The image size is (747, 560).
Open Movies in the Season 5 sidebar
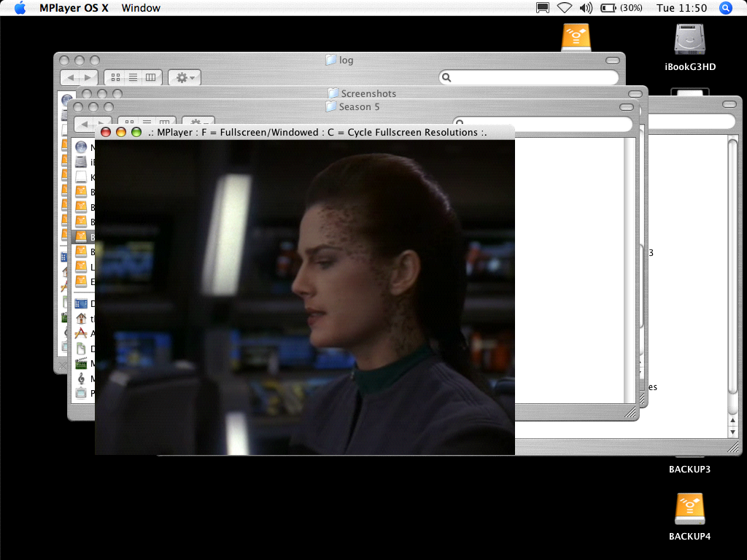click(82, 363)
